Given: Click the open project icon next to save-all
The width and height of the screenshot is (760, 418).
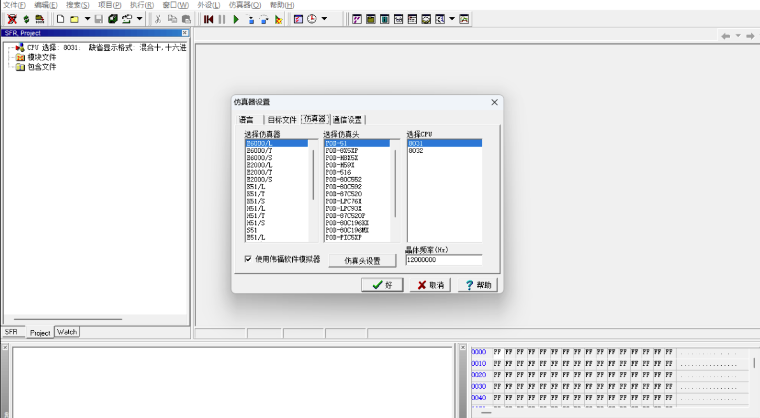Looking at the screenshot, I should click(127, 19).
